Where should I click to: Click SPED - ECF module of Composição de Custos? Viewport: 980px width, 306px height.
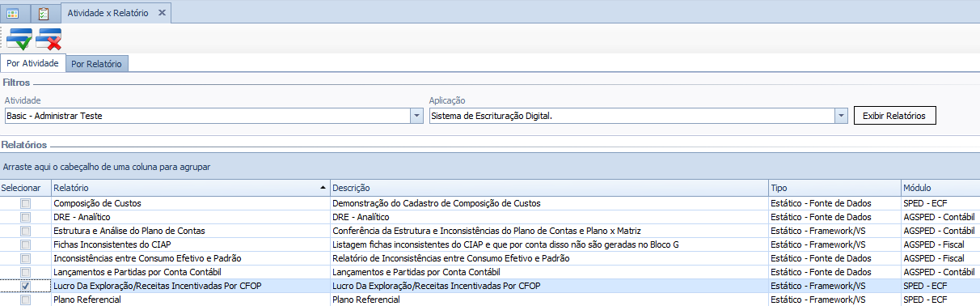(x=925, y=203)
